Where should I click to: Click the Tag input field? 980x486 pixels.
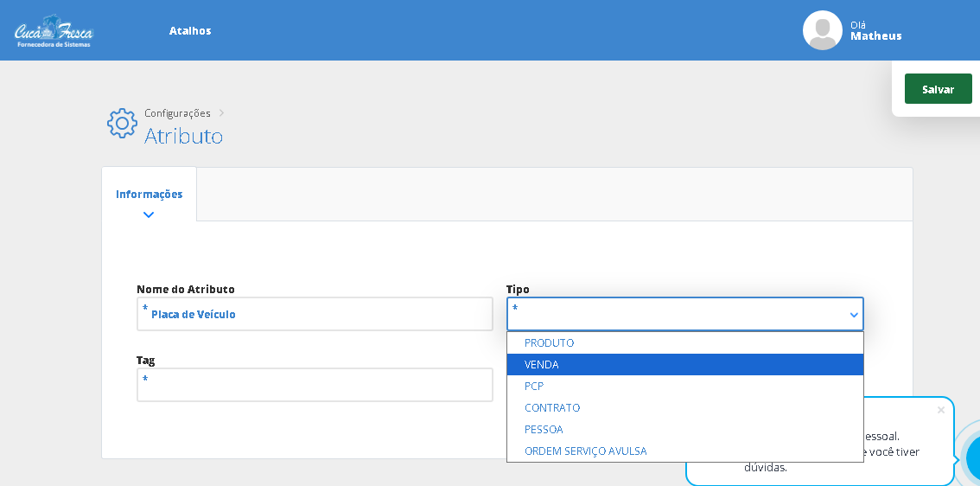click(x=315, y=385)
